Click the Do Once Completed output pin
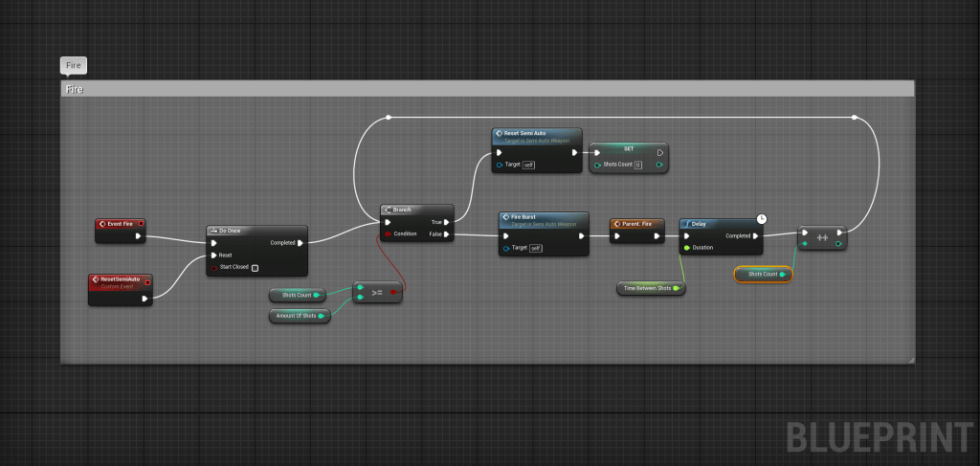980x466 pixels. pyautogui.click(x=301, y=243)
